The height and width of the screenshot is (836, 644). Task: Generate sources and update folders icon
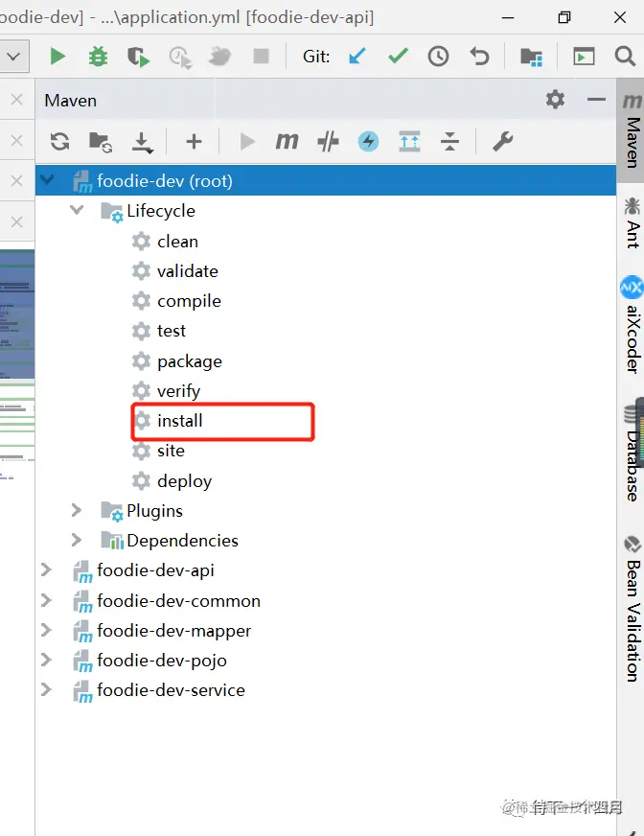pyautogui.click(x=101, y=142)
